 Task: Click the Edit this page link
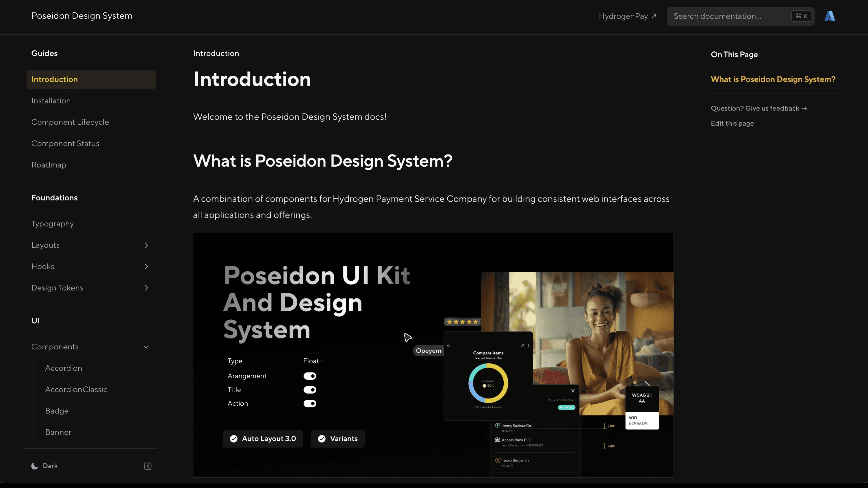coord(732,124)
